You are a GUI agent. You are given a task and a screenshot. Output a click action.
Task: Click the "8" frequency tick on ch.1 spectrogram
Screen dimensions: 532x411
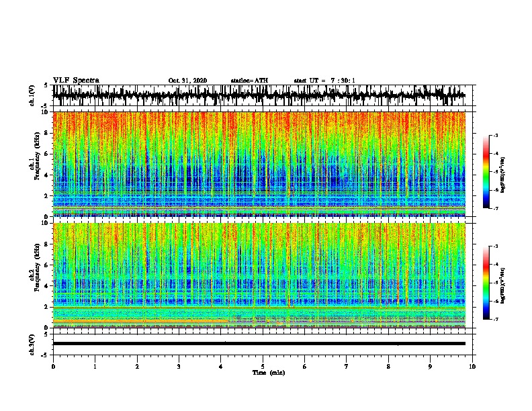pos(47,133)
